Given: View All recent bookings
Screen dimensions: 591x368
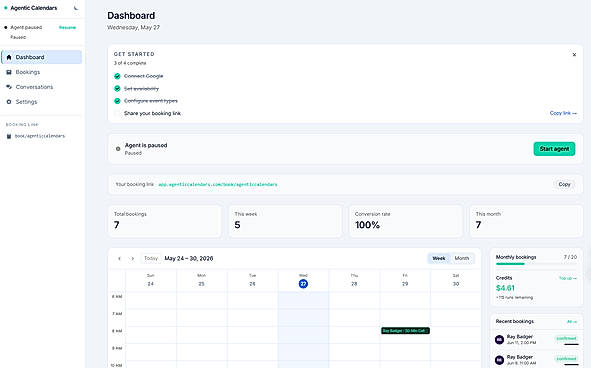Looking at the screenshot, I should point(572,322).
